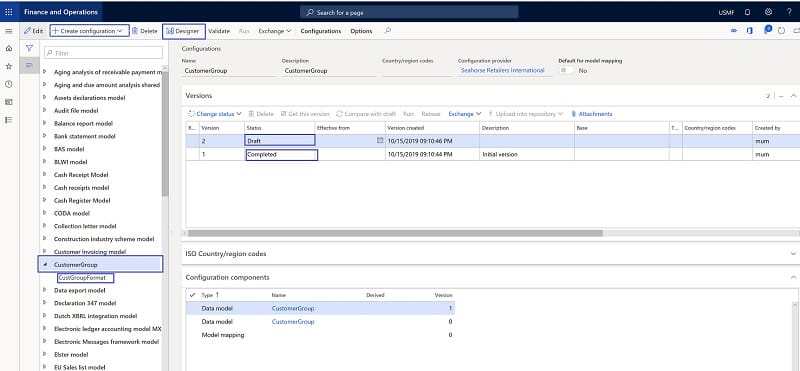
Task: Show the attachments badge icon
Action: (x=767, y=31)
